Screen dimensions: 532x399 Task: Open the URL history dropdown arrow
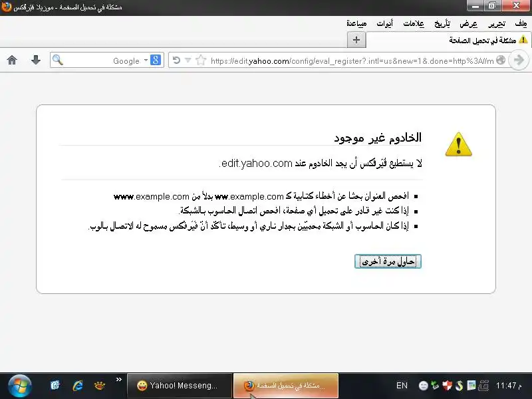(x=188, y=61)
